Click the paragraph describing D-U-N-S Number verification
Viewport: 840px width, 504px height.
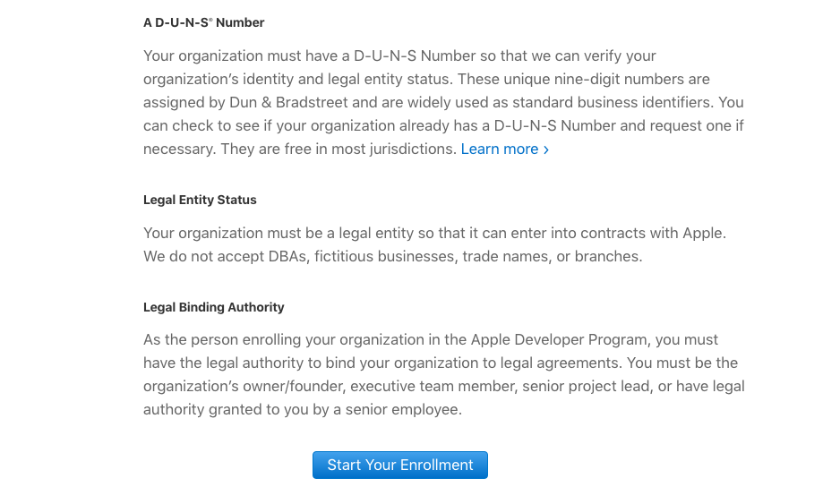443,102
